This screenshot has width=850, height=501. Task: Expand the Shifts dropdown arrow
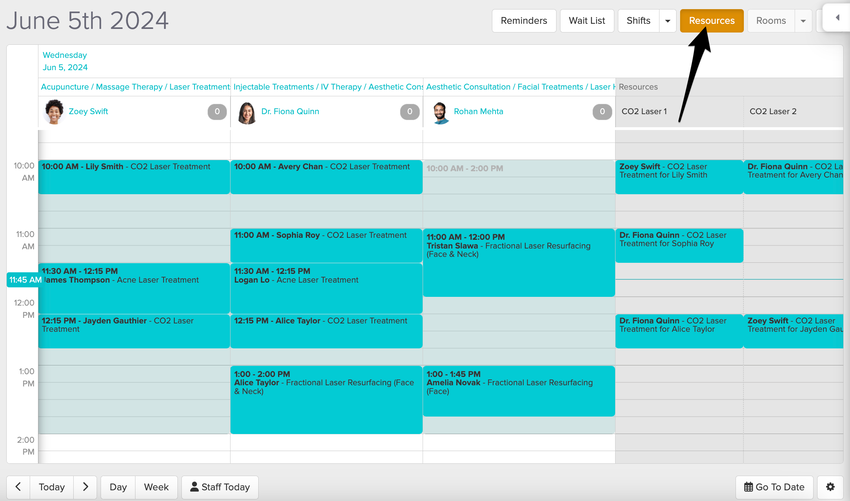(668, 21)
